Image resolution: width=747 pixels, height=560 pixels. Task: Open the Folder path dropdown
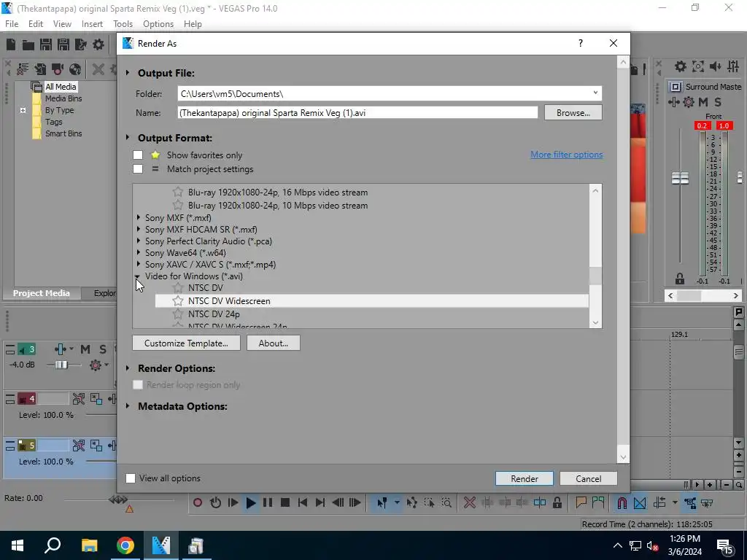(x=595, y=93)
